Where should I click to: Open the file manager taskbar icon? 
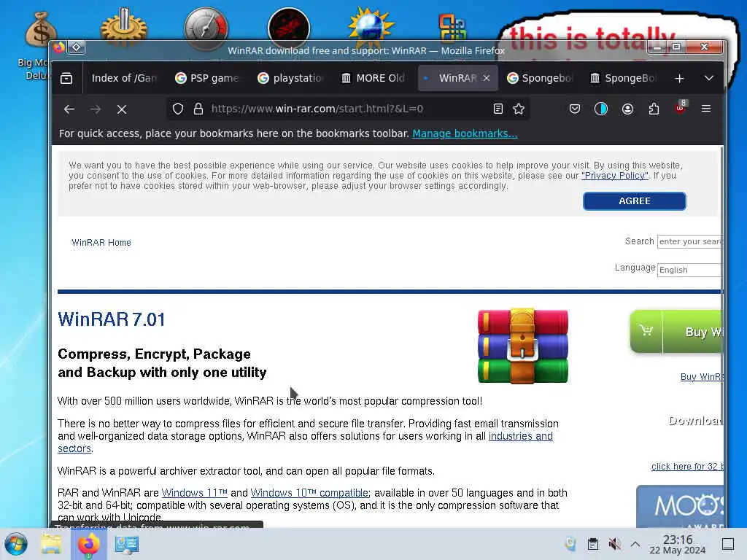[51, 544]
